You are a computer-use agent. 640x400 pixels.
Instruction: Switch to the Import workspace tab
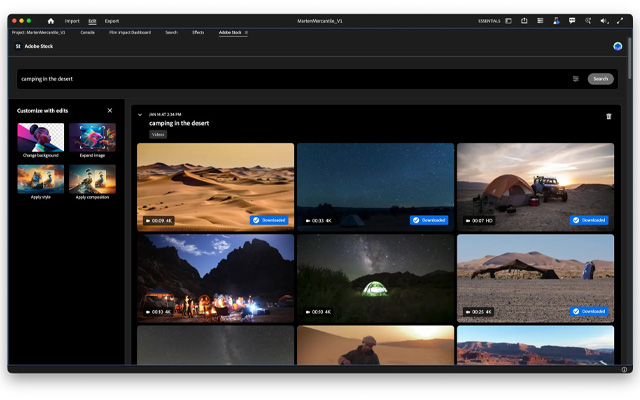(x=72, y=21)
